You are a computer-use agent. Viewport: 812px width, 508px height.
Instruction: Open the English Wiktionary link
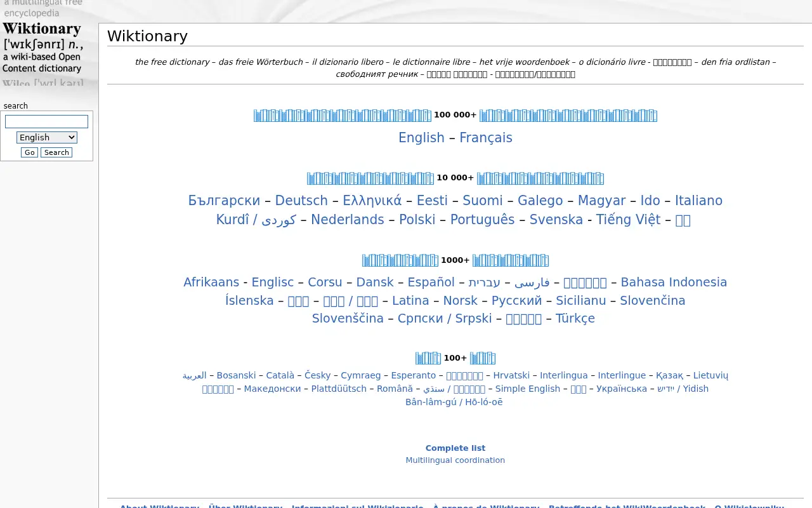tap(421, 138)
